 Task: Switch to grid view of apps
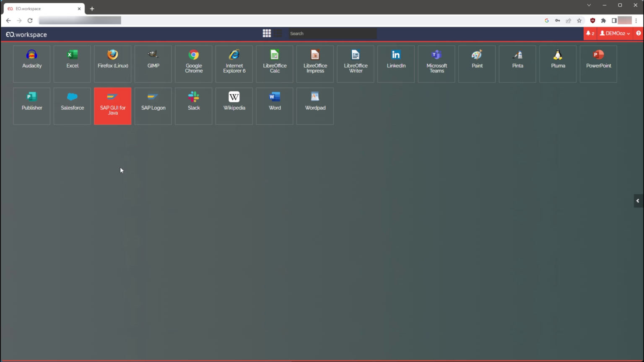(x=267, y=33)
